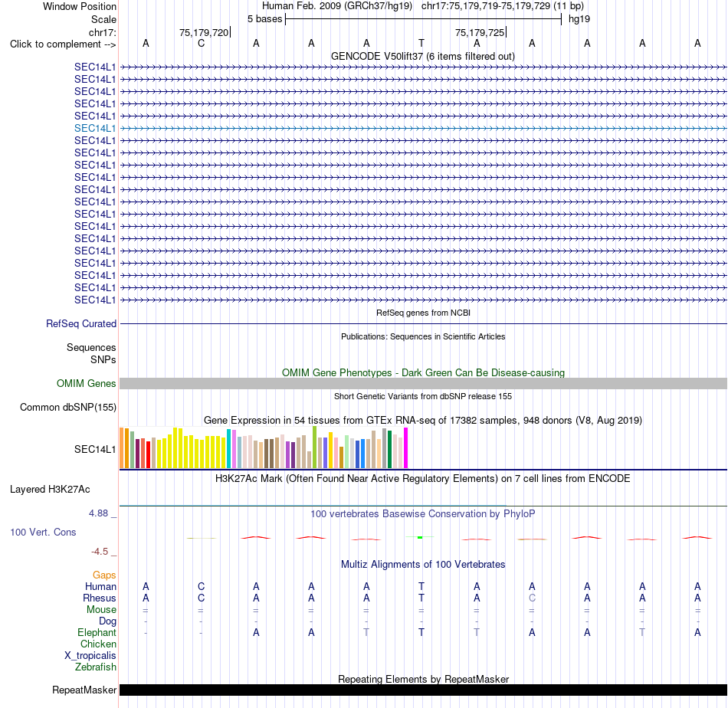Click the OMIM Gene Phenotypes track title

pos(423,373)
